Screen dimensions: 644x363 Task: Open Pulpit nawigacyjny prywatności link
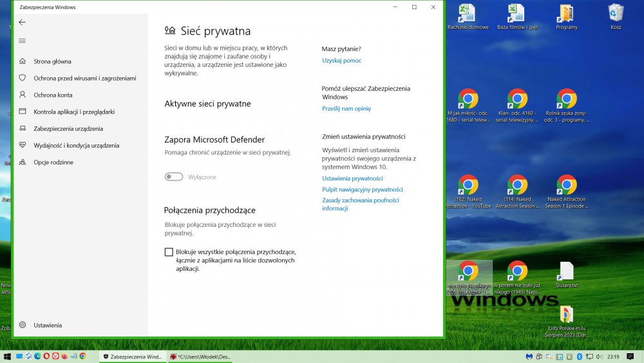(x=362, y=190)
